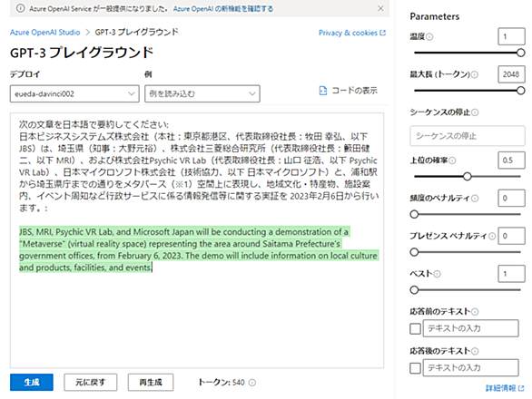Enable the 応答後のテキスト checkbox
Viewport: 532px width, 399px height.
415,368
